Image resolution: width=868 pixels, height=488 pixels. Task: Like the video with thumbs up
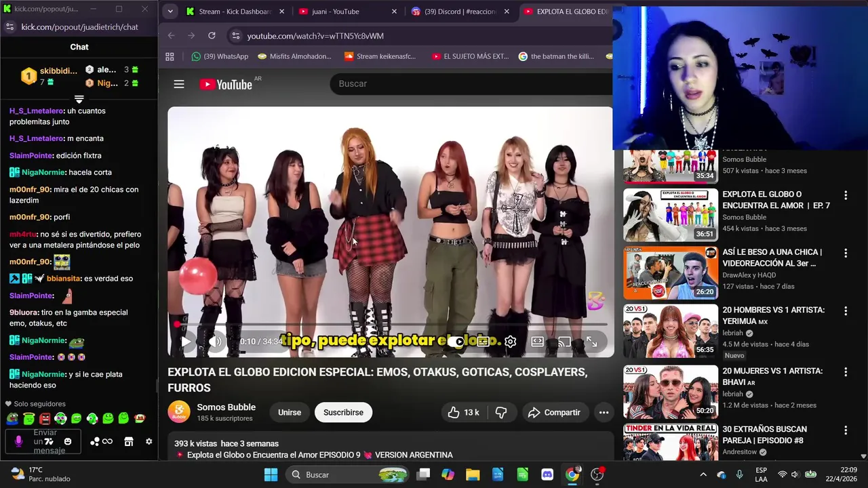463,412
